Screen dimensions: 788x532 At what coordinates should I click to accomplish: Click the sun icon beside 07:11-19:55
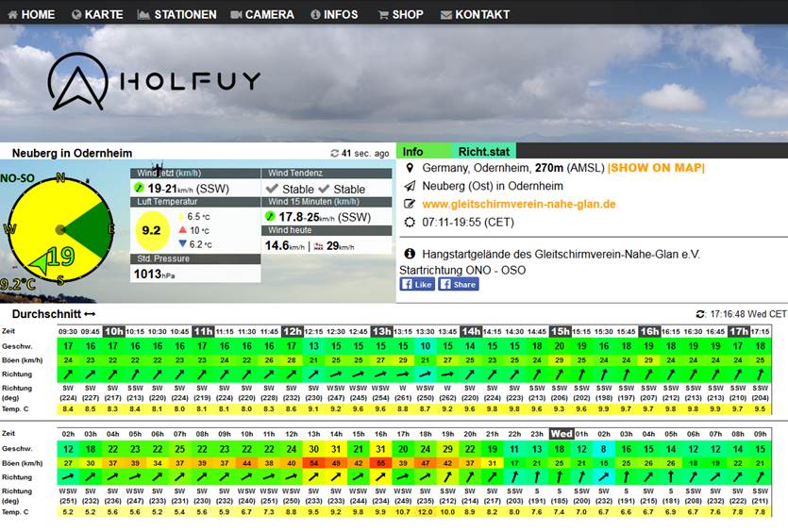(x=410, y=222)
